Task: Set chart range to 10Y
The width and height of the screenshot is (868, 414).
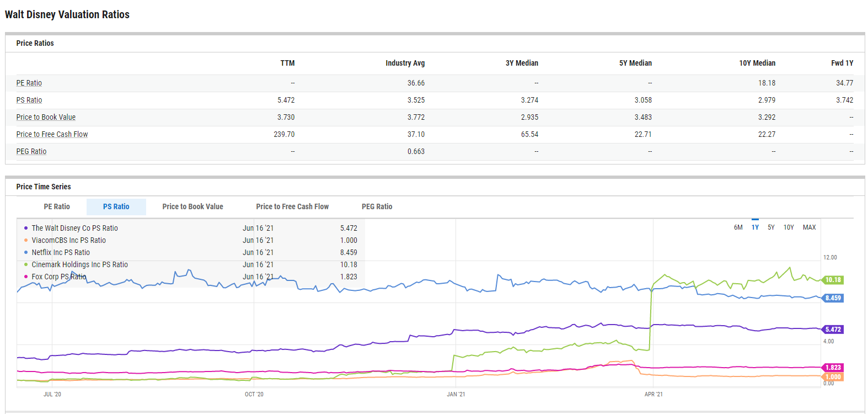Action: (x=789, y=227)
